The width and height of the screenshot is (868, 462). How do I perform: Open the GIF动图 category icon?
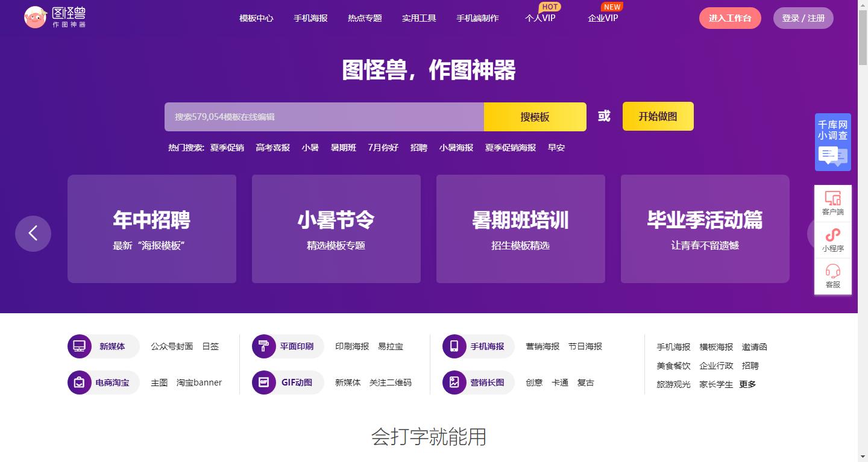(x=263, y=382)
